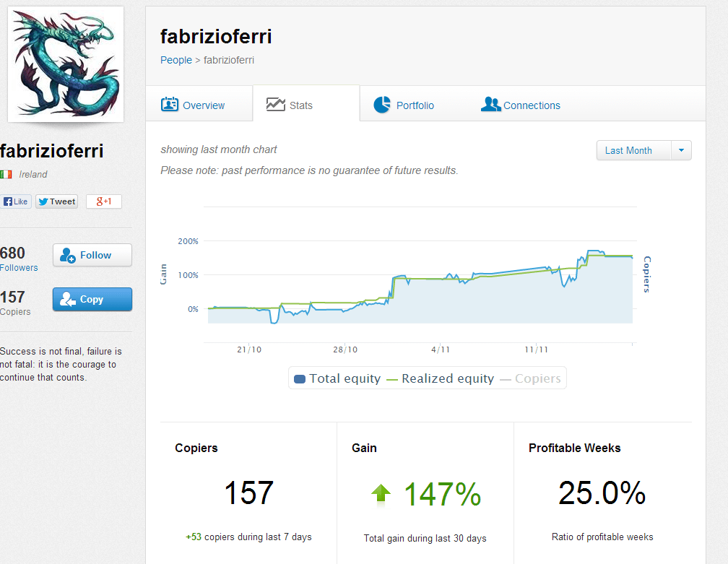Click the '157 Copiers' count in the sidebar
The width and height of the screenshot is (728, 564).
15,303
